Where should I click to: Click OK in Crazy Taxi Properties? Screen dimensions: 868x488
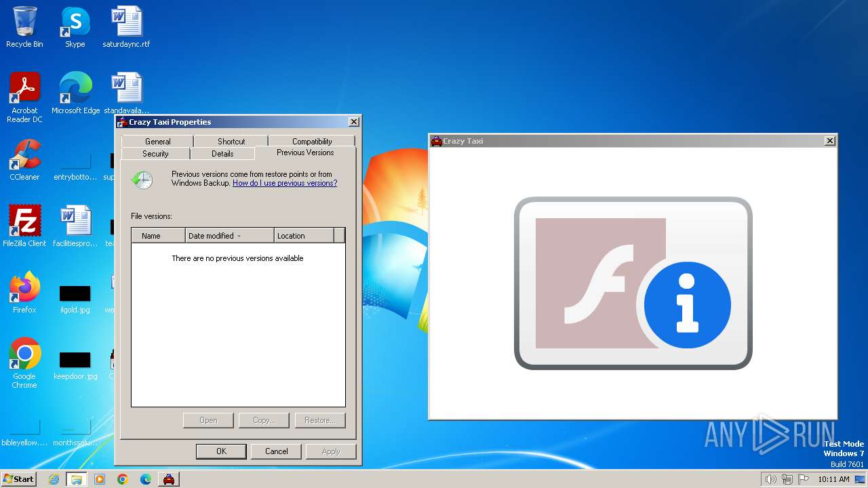coord(221,451)
